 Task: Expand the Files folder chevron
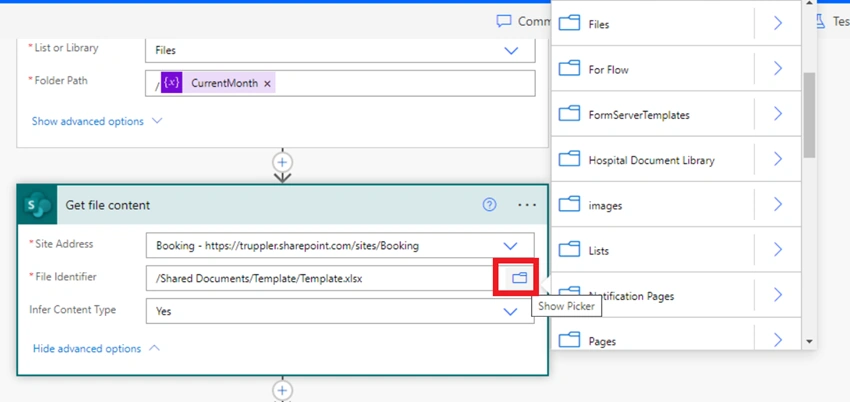point(778,23)
